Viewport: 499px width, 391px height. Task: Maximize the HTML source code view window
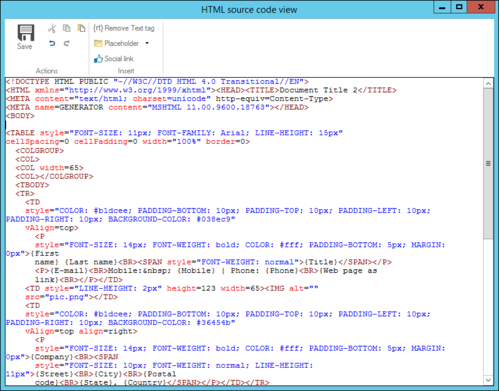coord(459,7)
